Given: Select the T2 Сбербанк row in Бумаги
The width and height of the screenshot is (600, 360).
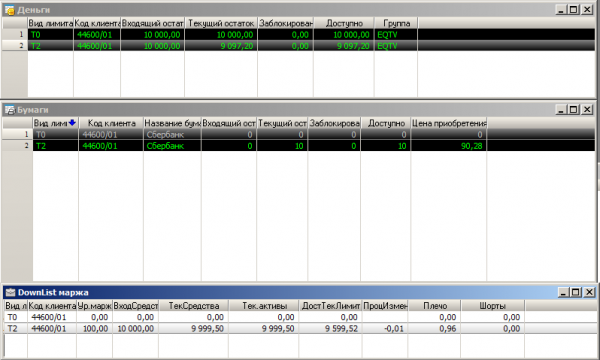Looking at the screenshot, I should coord(298,146).
